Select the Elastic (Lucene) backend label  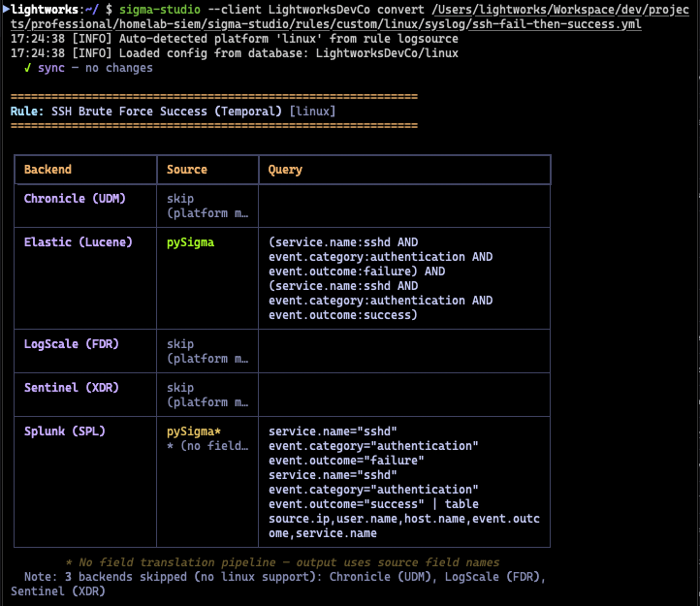78,241
